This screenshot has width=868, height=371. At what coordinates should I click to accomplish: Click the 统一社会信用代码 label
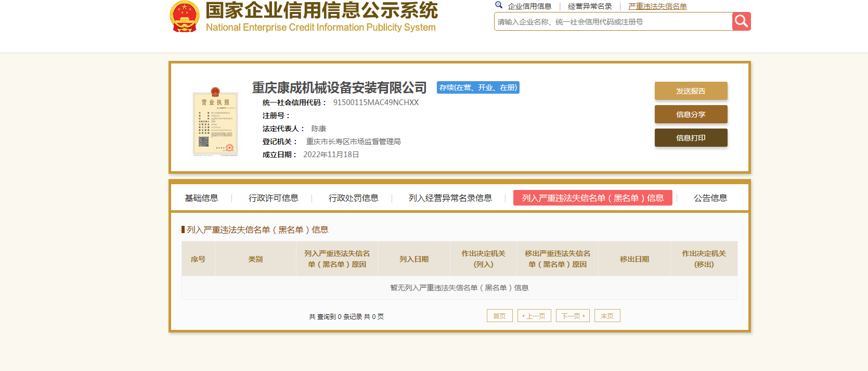coord(294,103)
